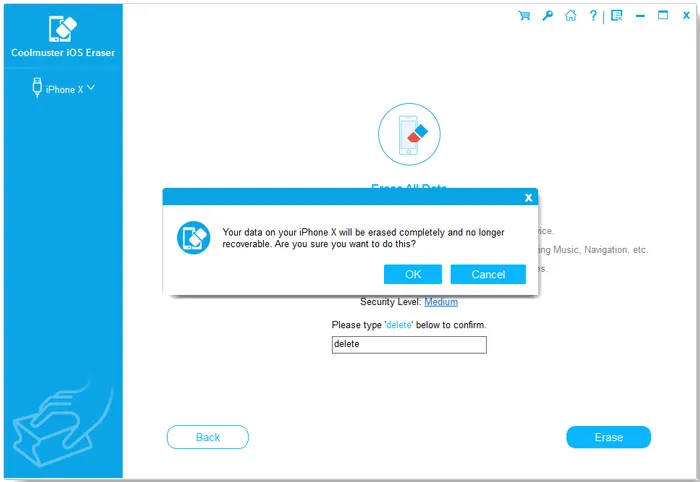Go back using the Back button

(x=208, y=437)
